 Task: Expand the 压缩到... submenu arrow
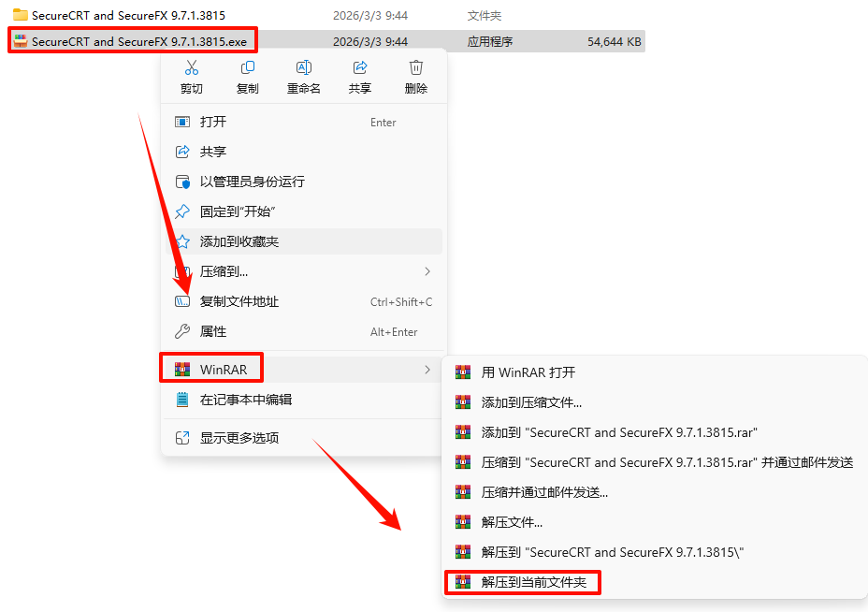427,271
